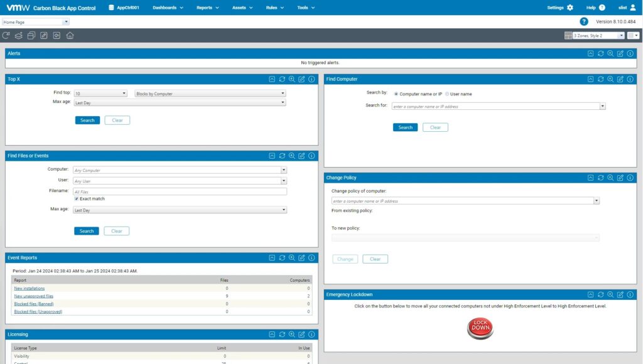Screen dimensions: 643x364
Task: Refresh the Change Policy panel
Action: pos(600,178)
